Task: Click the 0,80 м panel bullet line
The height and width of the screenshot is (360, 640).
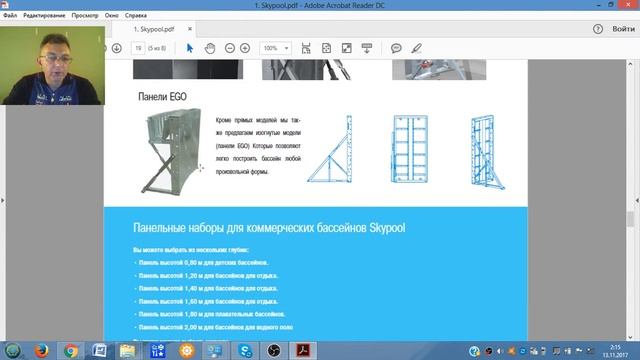Action: [203, 262]
